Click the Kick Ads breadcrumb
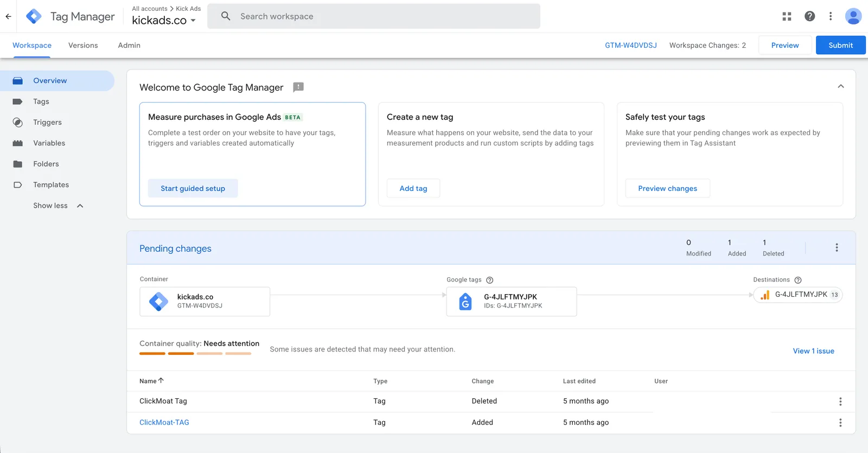The height and width of the screenshot is (453, 868). (x=188, y=9)
